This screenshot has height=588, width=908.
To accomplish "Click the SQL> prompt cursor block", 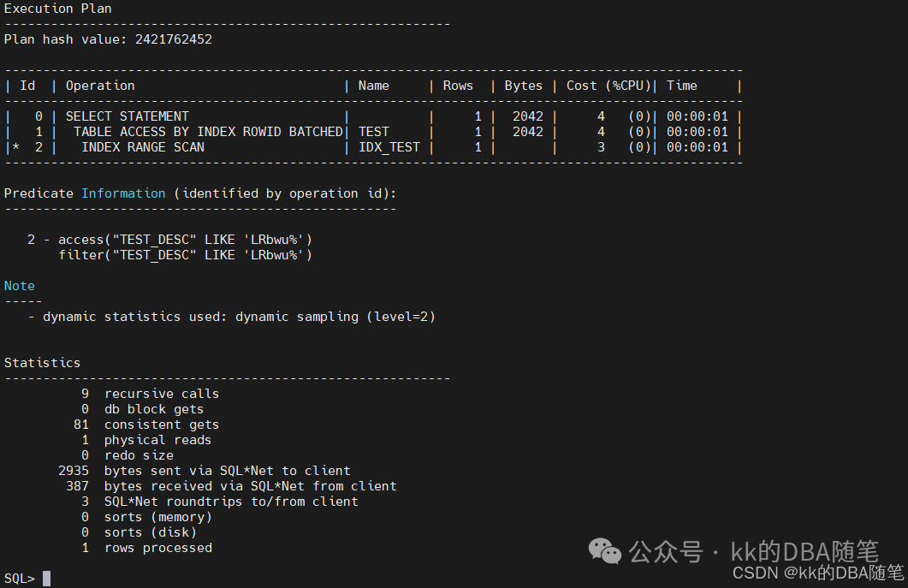I will (x=46, y=579).
